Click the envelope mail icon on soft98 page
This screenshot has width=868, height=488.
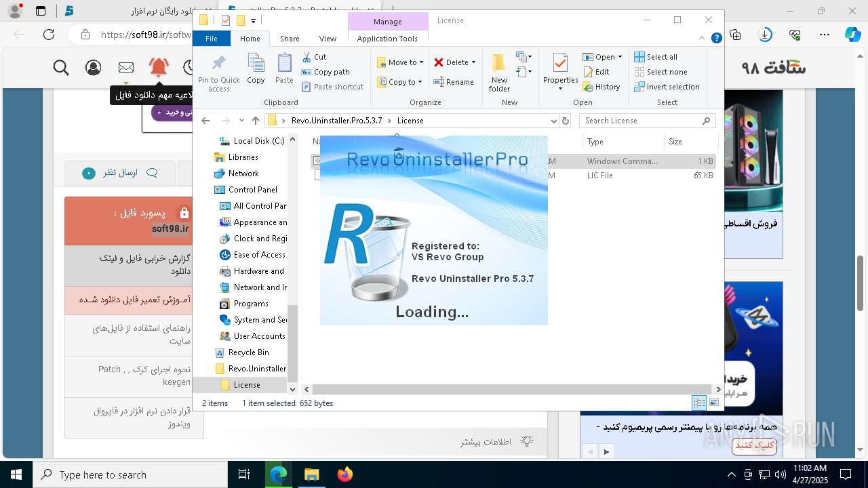[126, 67]
